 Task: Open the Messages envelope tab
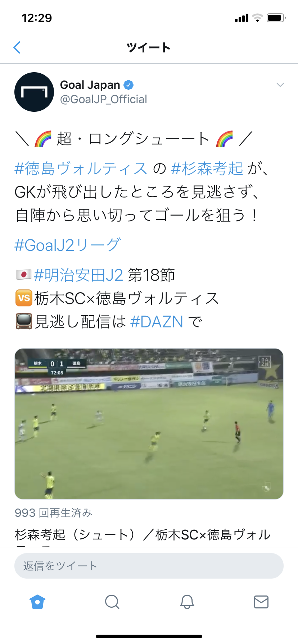click(x=261, y=602)
